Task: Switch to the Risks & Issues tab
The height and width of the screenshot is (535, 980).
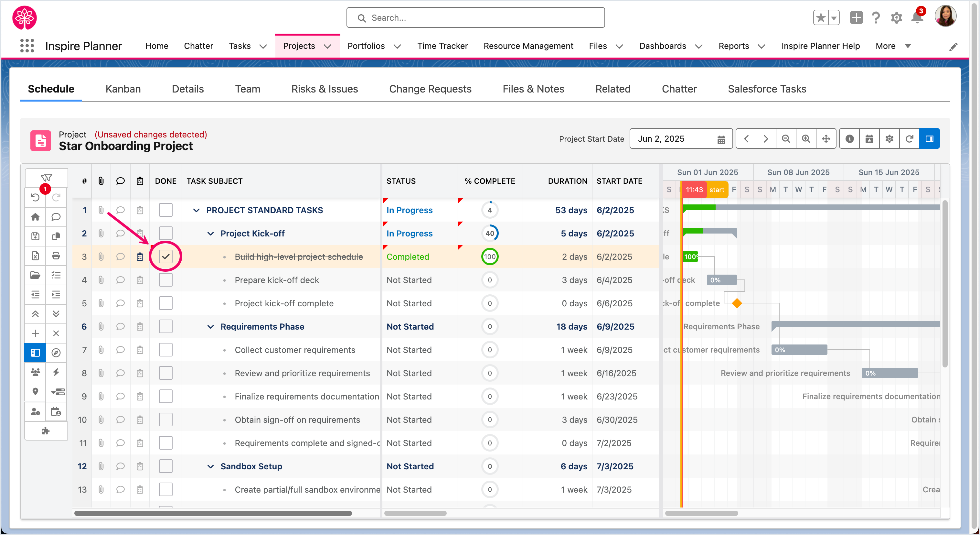Action: pyautogui.click(x=325, y=89)
